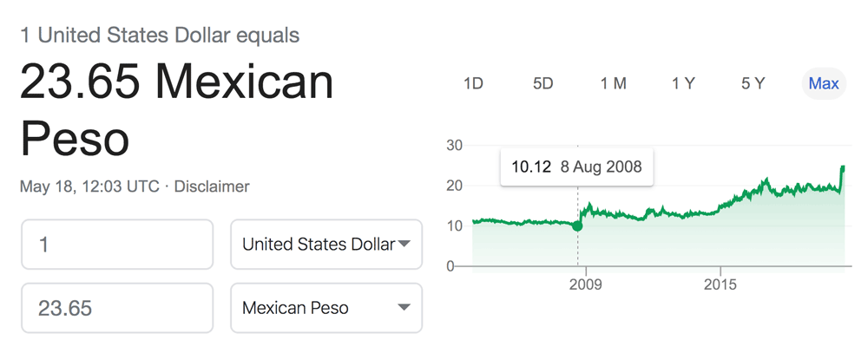The height and width of the screenshot is (353, 868).
Task: Click the arrow beside Mexican Peso
Action: tap(404, 307)
